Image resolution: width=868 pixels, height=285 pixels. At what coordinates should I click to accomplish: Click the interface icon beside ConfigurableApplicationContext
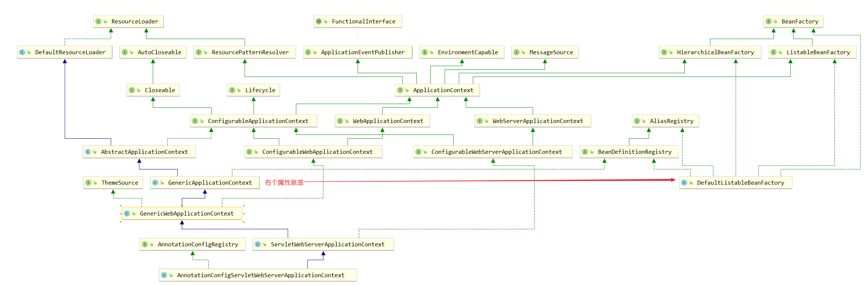click(195, 121)
